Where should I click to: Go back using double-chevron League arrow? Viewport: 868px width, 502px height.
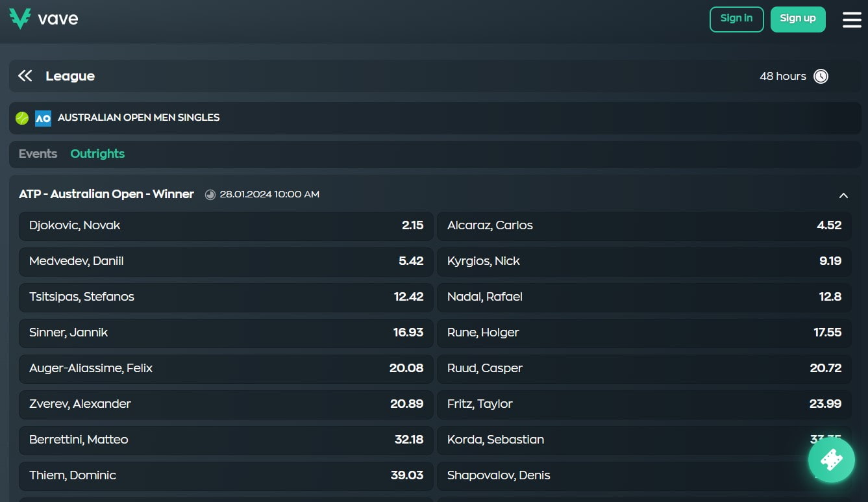click(x=25, y=76)
